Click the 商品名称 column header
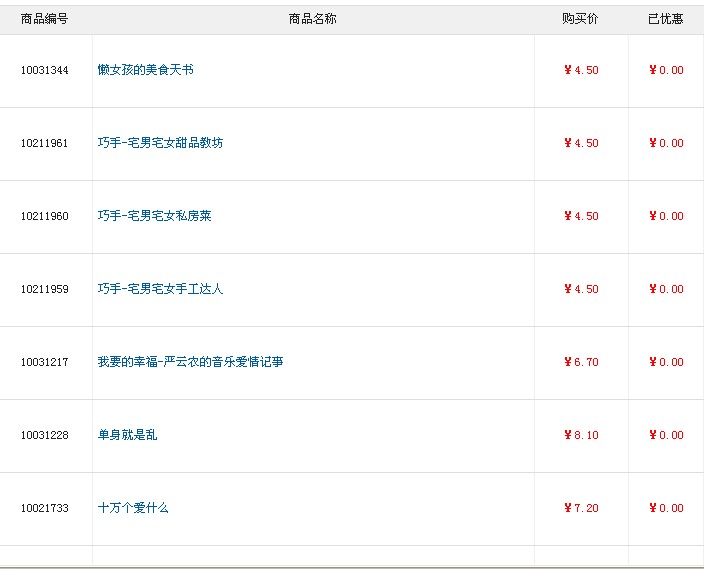The image size is (704, 569). point(312,19)
